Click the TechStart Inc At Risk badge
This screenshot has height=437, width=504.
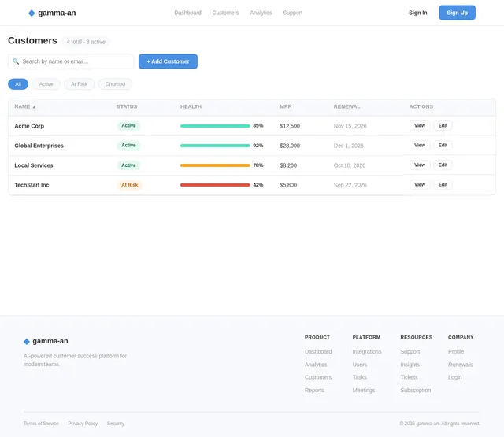tap(129, 185)
